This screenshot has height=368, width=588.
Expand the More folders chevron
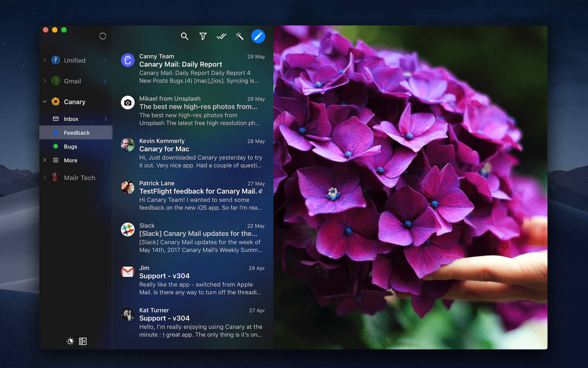click(45, 160)
